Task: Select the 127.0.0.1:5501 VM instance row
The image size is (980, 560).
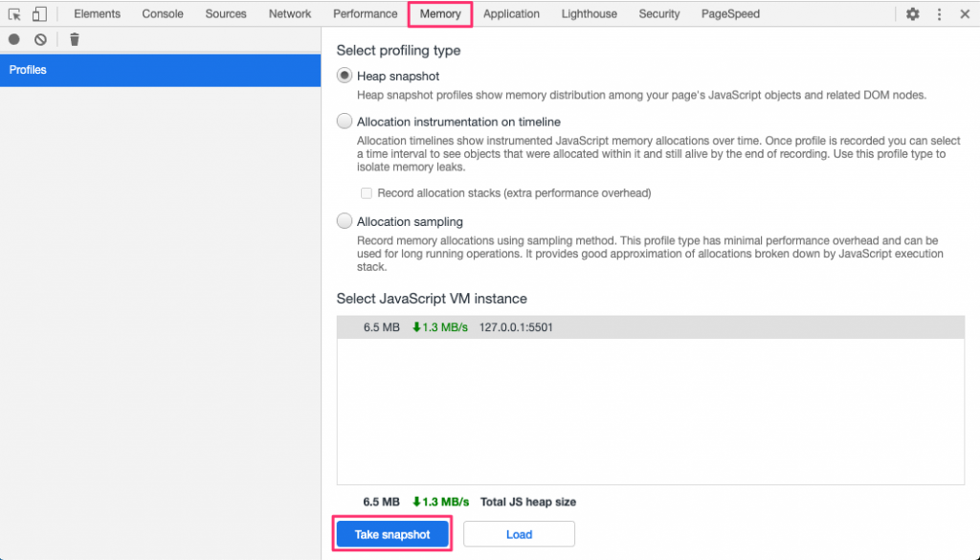Action: [651, 327]
